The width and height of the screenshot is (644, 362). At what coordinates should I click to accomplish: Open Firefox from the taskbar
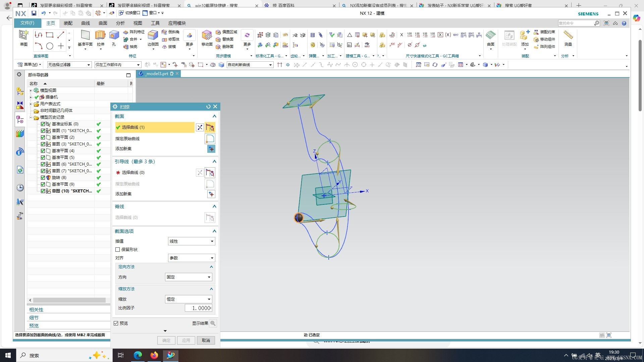tap(154, 355)
